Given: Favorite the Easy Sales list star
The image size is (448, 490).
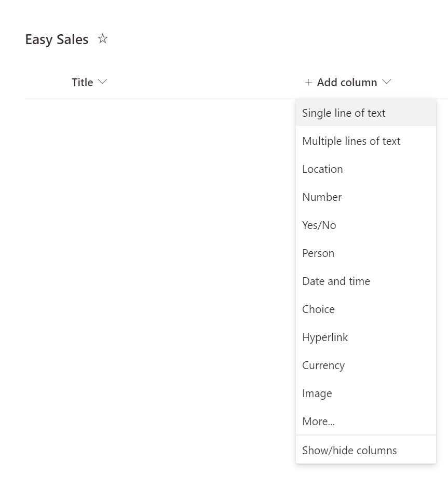Looking at the screenshot, I should coord(103,39).
